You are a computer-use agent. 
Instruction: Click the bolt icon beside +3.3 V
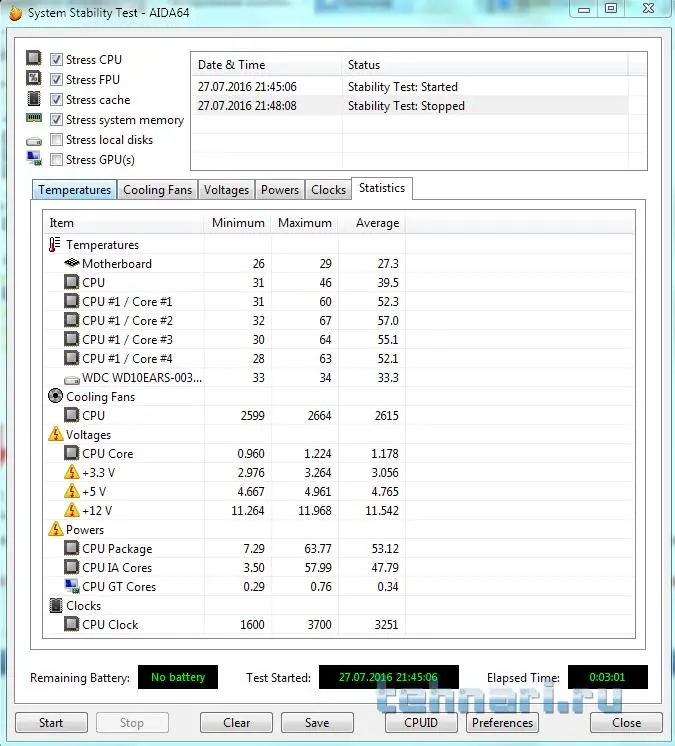point(72,472)
